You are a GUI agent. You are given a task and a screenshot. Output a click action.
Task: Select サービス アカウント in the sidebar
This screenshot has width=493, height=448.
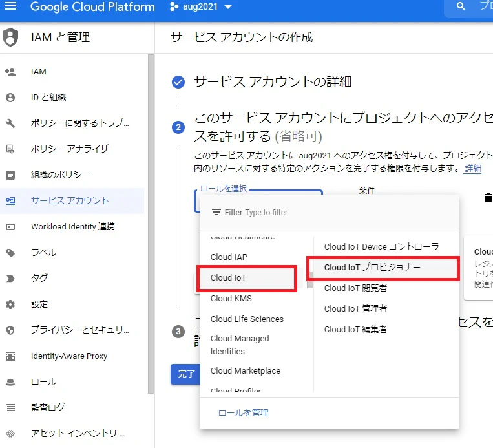tap(72, 200)
